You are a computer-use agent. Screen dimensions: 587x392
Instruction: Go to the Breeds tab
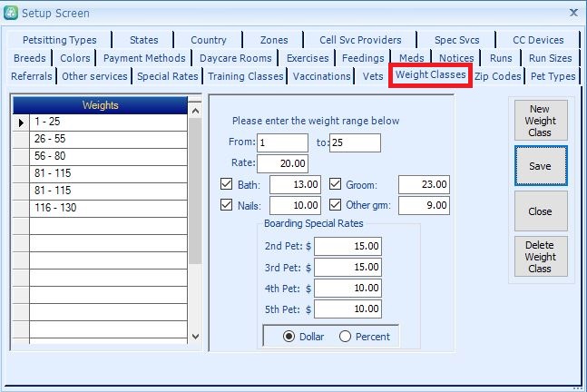point(30,58)
